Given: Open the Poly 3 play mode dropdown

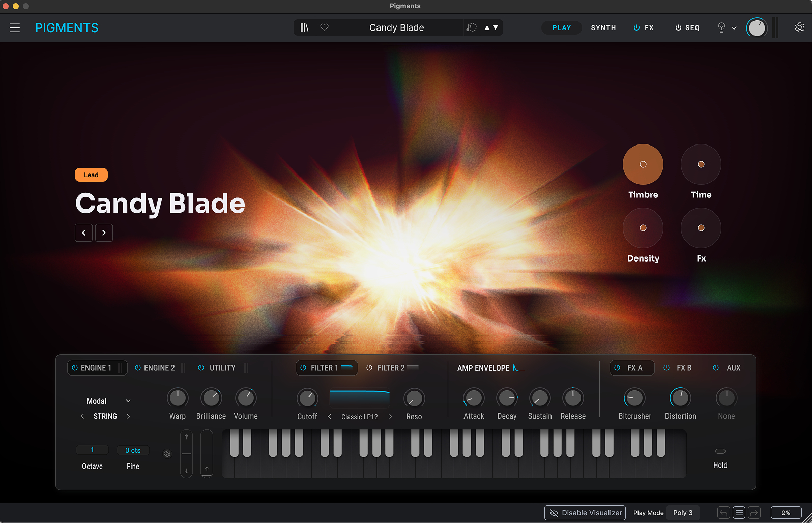Looking at the screenshot, I should pos(682,513).
